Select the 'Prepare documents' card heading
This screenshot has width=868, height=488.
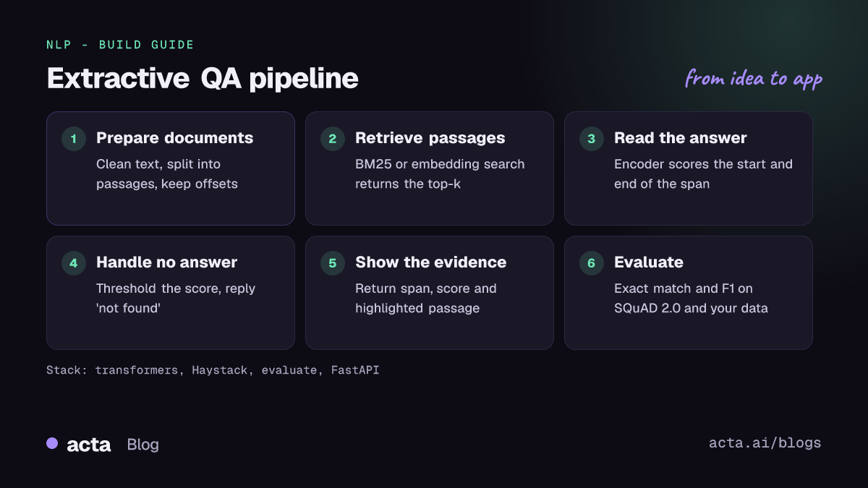coord(174,138)
